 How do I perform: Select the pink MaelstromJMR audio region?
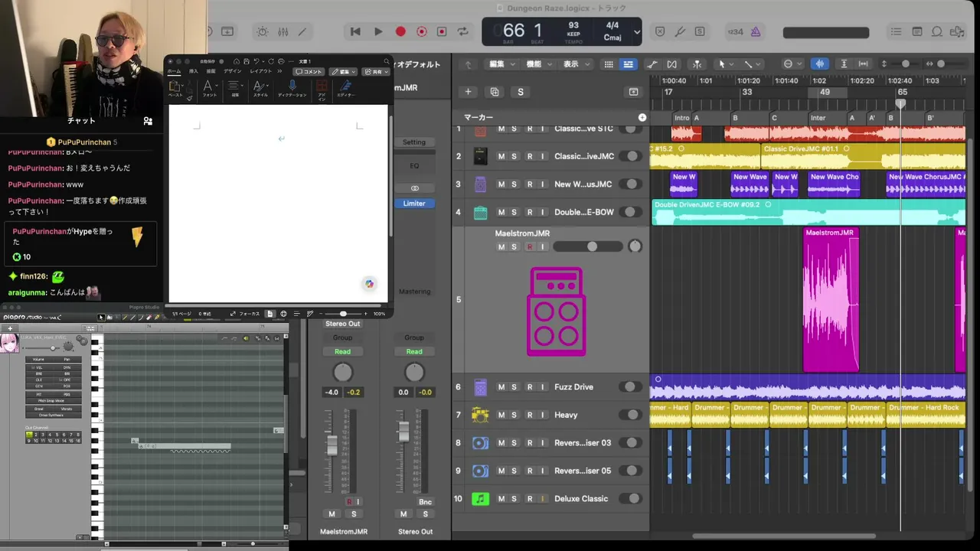pyautogui.click(x=831, y=300)
